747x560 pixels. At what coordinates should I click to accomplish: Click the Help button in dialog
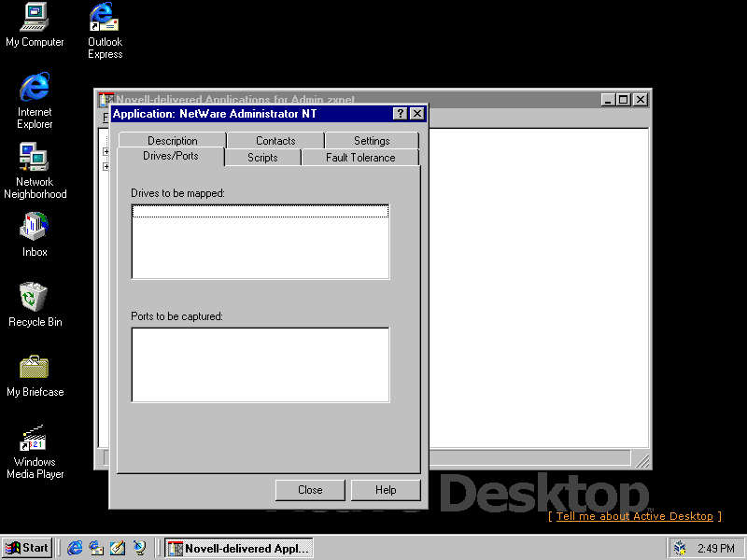pyautogui.click(x=386, y=490)
